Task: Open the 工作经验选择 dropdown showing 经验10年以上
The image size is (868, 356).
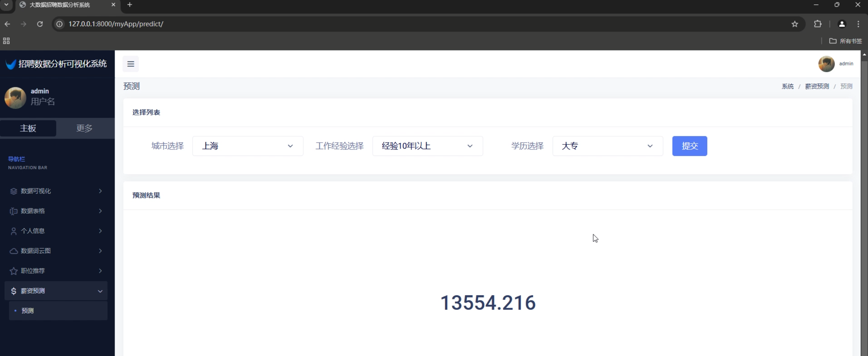Action: click(427, 146)
